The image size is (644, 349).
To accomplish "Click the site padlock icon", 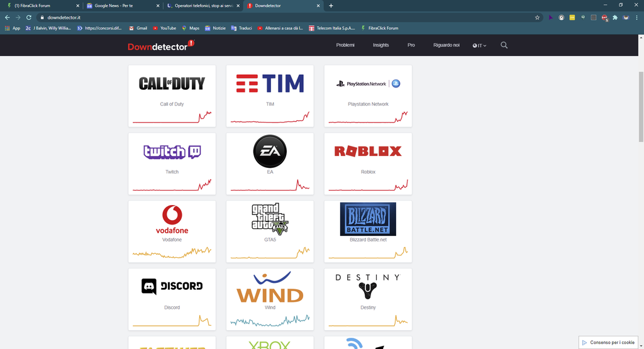I will [x=42, y=18].
